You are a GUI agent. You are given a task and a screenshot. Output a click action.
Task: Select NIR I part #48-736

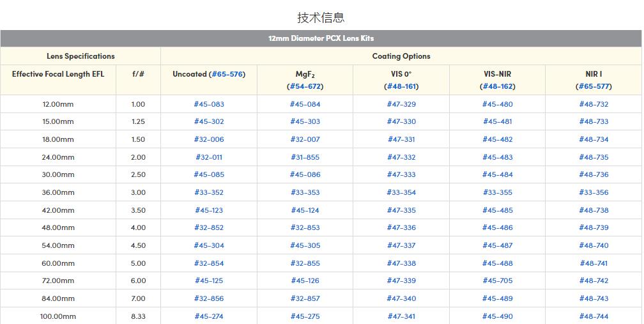click(594, 174)
